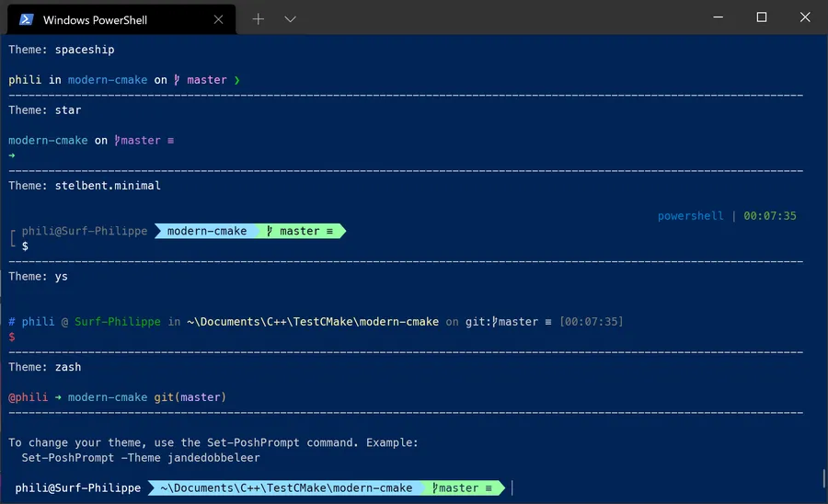Click 'git(master)' in the zash prompt
The width and height of the screenshot is (828, 504).
pyautogui.click(x=190, y=397)
